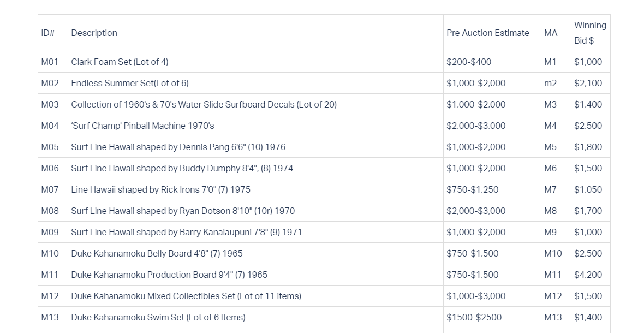Click 'Surf Champ' Pinball Machine 1970's
Viewport: 644px width, 333px height.
[x=142, y=126]
